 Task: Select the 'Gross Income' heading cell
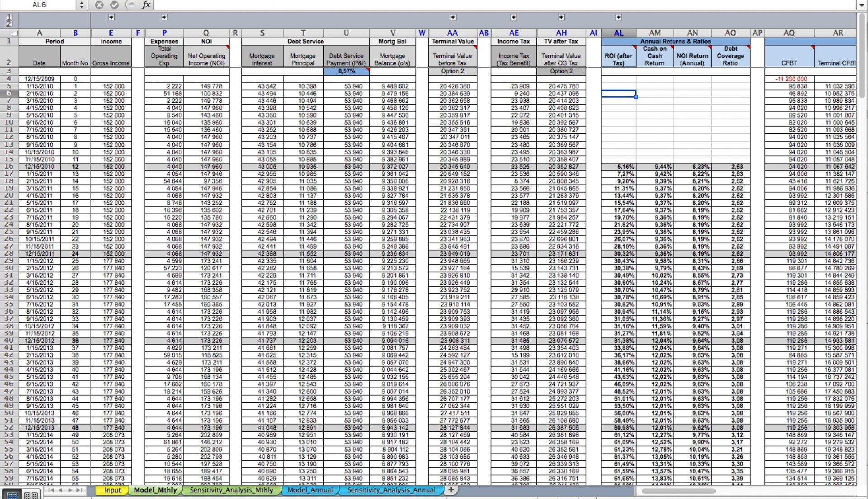pos(111,56)
